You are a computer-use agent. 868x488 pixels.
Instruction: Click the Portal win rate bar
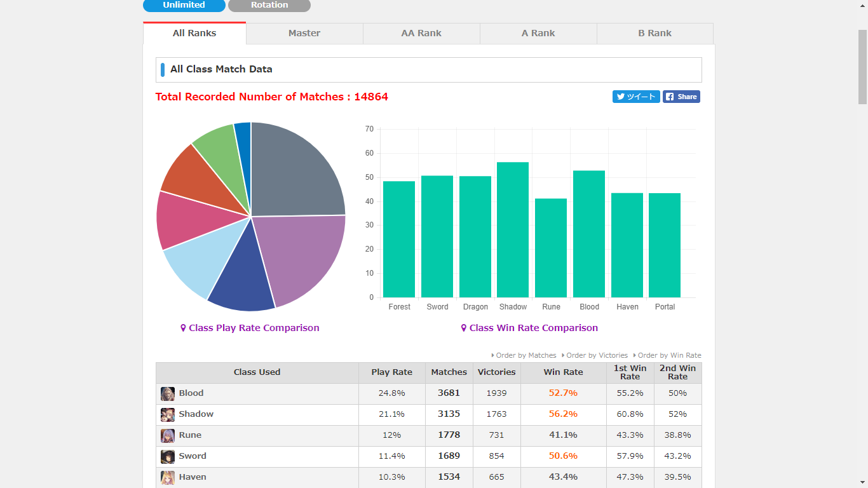[665, 245]
